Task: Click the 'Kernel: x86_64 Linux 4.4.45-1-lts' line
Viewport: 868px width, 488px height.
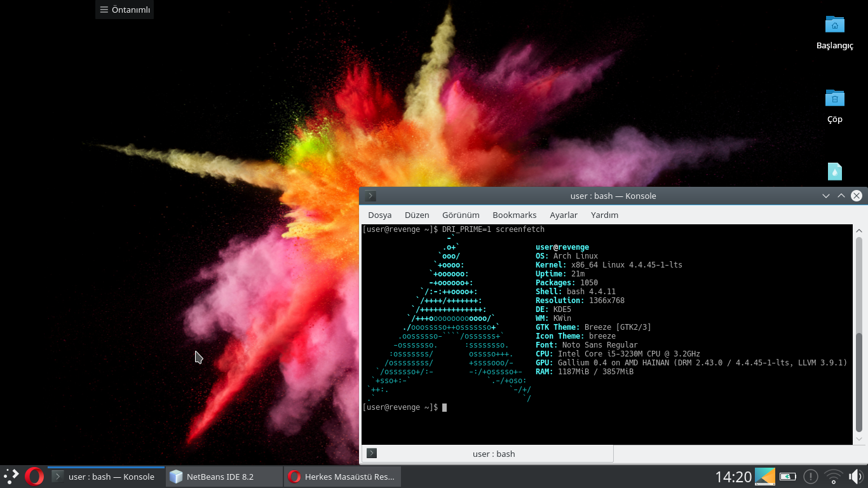Action: (609, 265)
